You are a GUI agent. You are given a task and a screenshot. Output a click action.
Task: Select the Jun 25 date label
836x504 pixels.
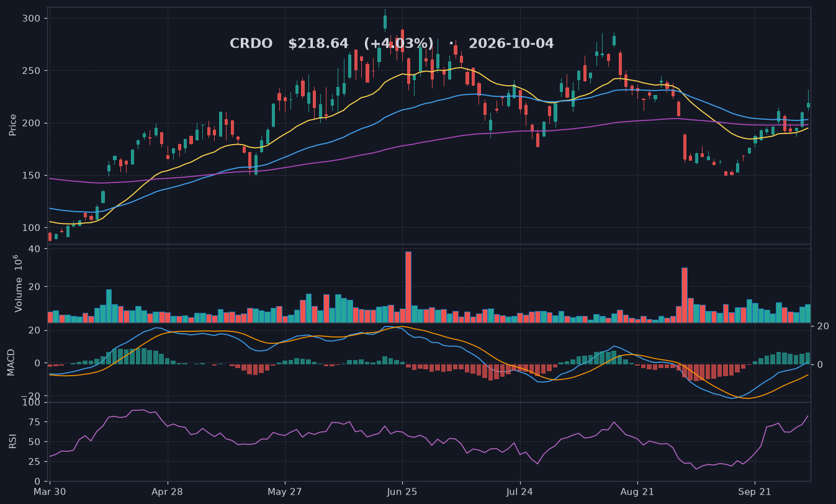coord(402,493)
